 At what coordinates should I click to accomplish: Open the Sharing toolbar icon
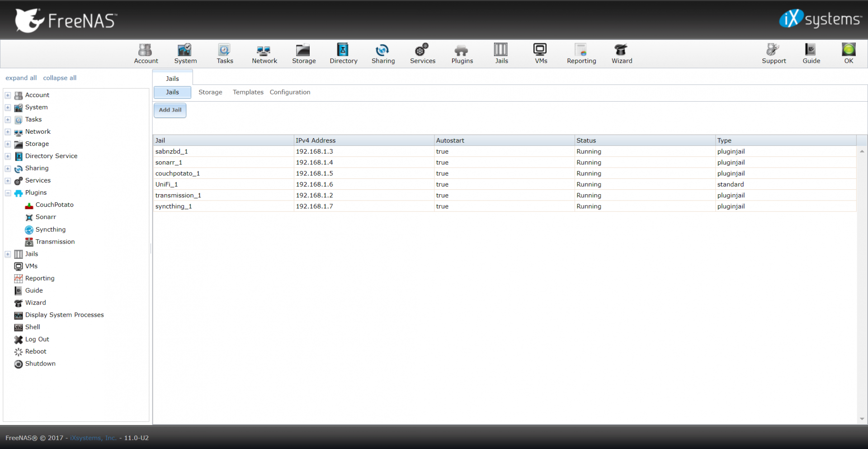coord(383,54)
